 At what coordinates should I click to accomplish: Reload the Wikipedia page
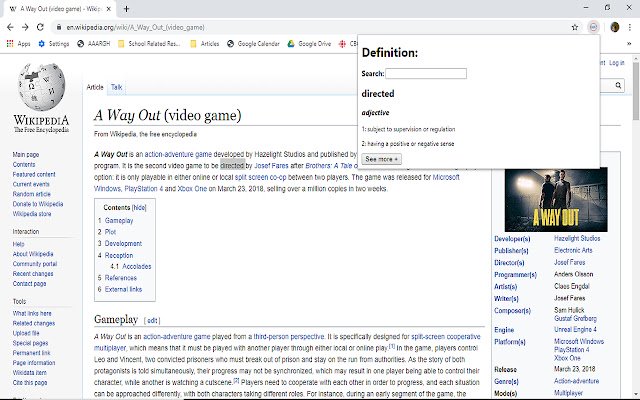tap(40, 27)
